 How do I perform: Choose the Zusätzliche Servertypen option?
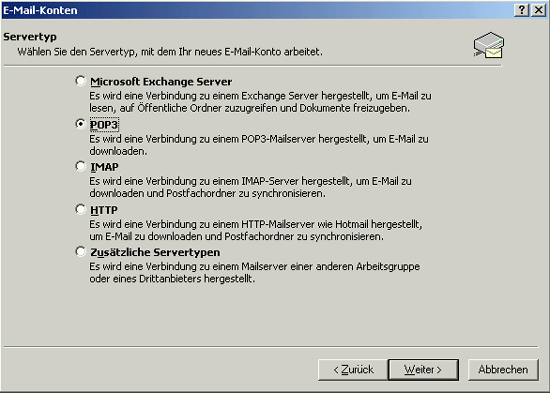click(x=81, y=252)
